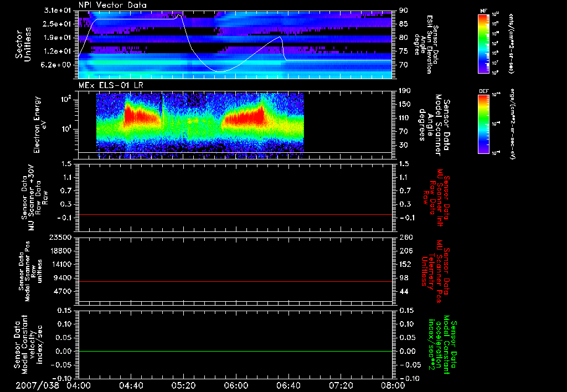The height and width of the screenshot is (392, 567).
Task: Click the red line in Model Scanner Pos panel
Action: click(x=235, y=281)
